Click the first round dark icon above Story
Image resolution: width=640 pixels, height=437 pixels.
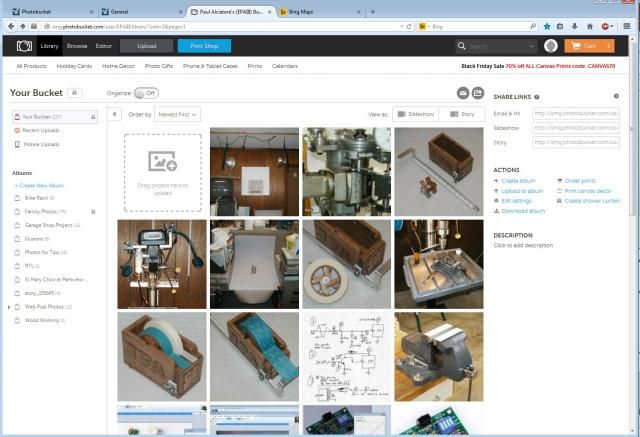click(463, 93)
